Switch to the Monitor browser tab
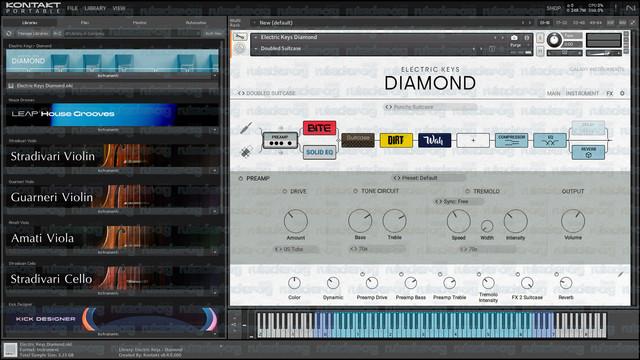Image resolution: width=640 pixels, height=360 pixels. coord(140,23)
